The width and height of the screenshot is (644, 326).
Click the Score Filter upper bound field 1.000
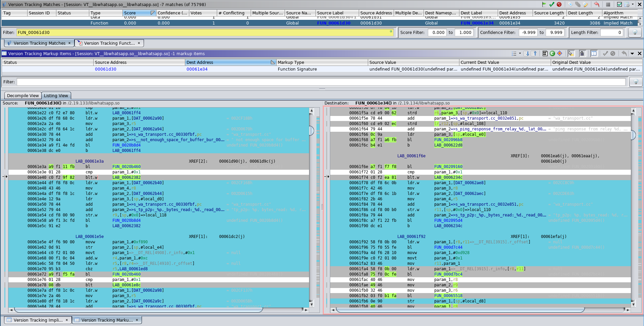click(464, 33)
